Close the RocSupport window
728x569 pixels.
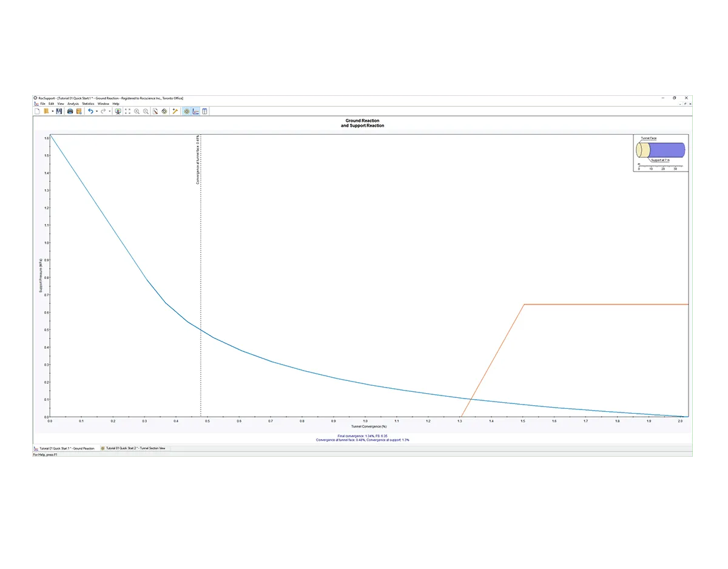686,98
